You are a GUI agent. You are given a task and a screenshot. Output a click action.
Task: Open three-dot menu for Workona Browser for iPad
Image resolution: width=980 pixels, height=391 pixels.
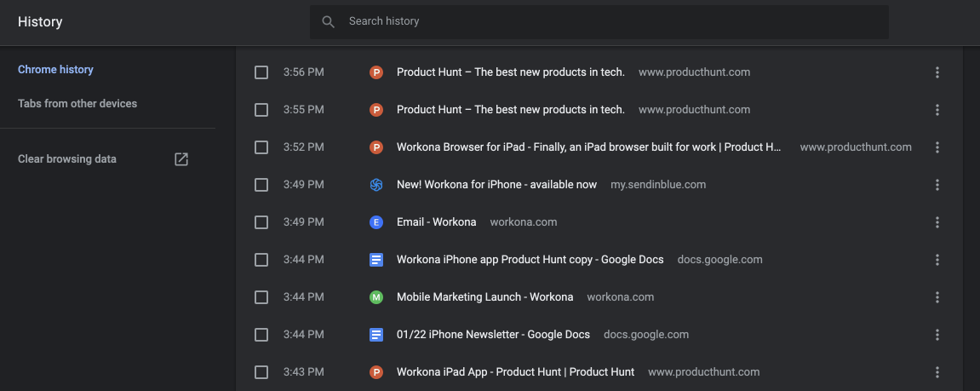pos(937,147)
